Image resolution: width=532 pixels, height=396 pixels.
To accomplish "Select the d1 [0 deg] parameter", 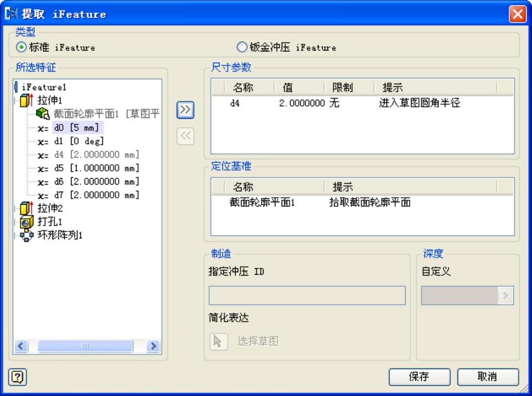I will click(x=79, y=141).
